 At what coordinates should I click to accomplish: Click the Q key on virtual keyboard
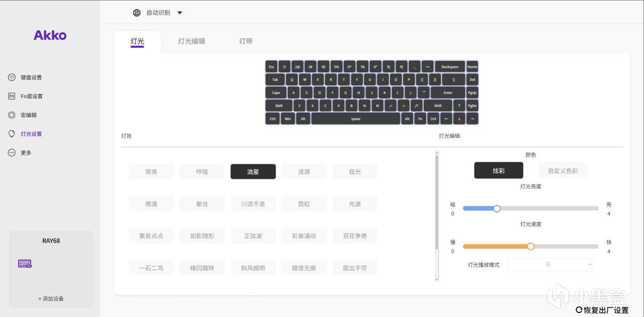click(292, 79)
